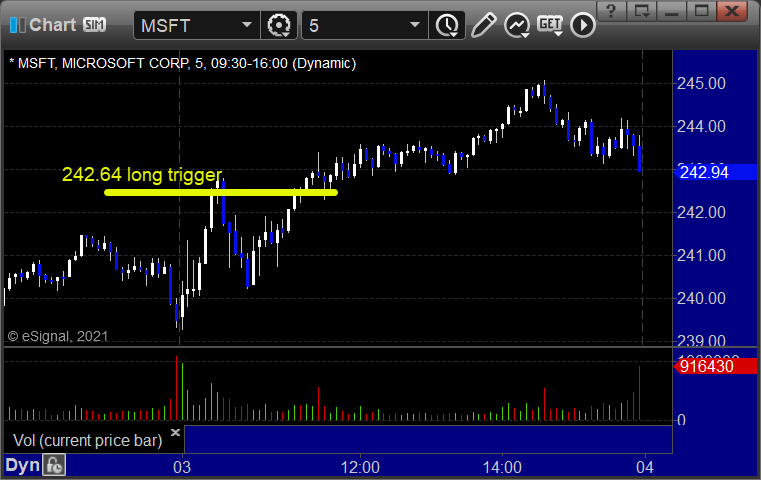Open the MSFT symbol dropdown
761x480 pixels.
coord(247,25)
